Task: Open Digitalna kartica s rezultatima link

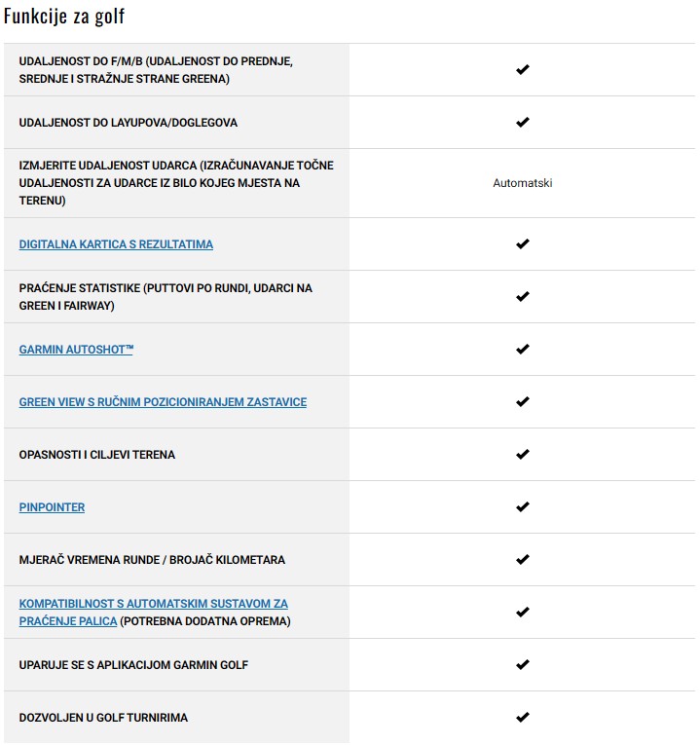Action: 116,244
